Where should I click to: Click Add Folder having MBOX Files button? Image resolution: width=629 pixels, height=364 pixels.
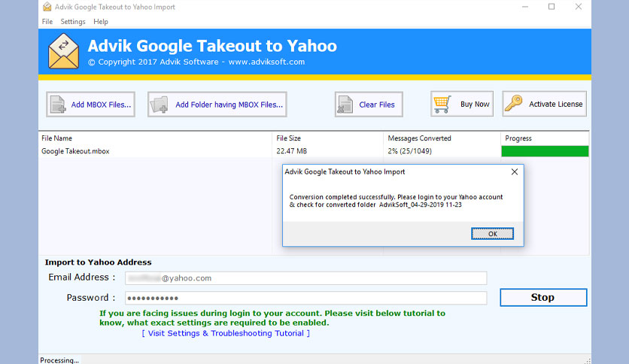click(x=217, y=105)
